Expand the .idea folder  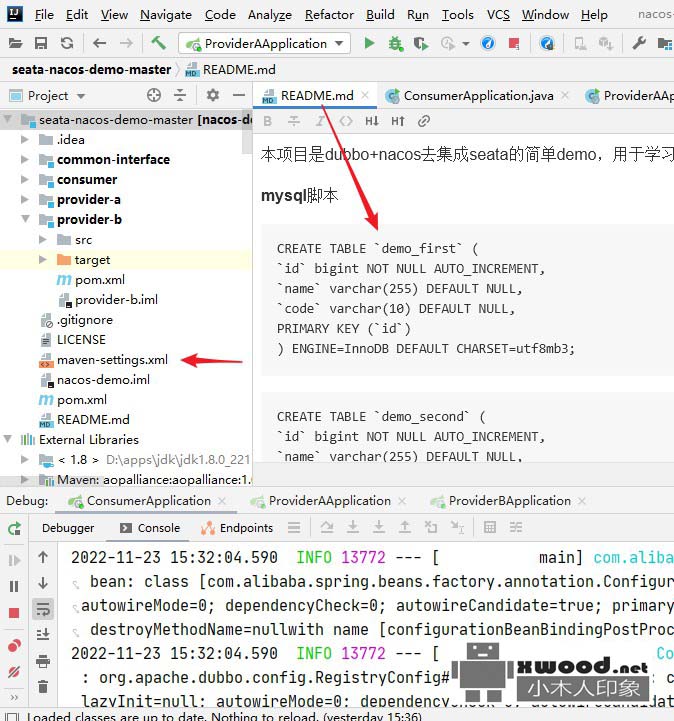click(x=25, y=139)
